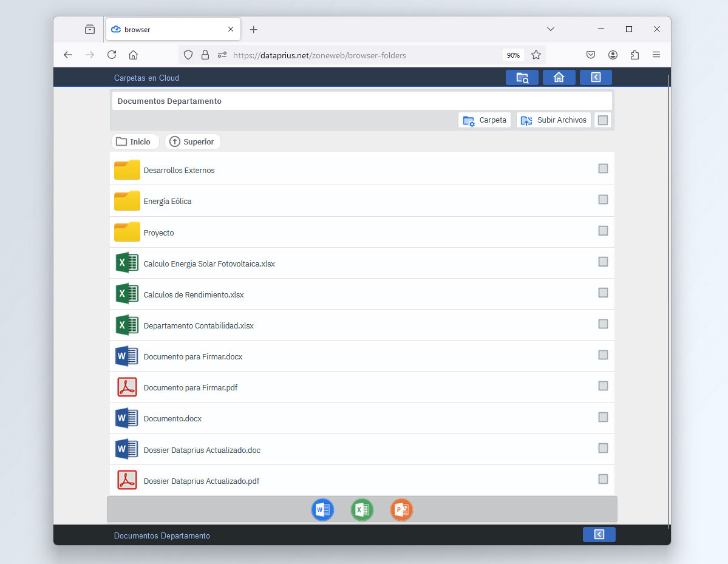The height and width of the screenshot is (564, 728).
Task: Create new Word document from bottom bar
Action: (x=322, y=510)
